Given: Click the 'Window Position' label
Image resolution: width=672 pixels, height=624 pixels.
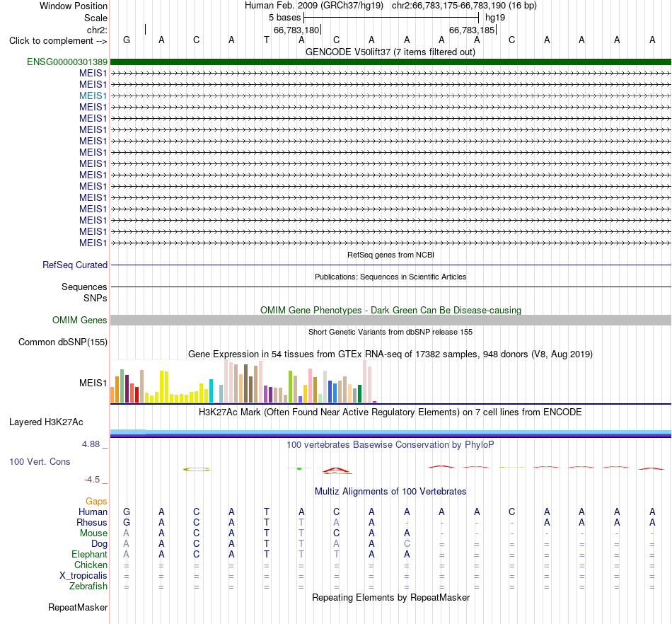Looking at the screenshot, I should [74, 6].
